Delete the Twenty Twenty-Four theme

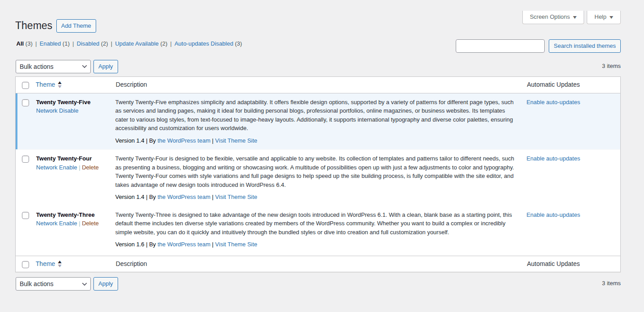(x=90, y=168)
